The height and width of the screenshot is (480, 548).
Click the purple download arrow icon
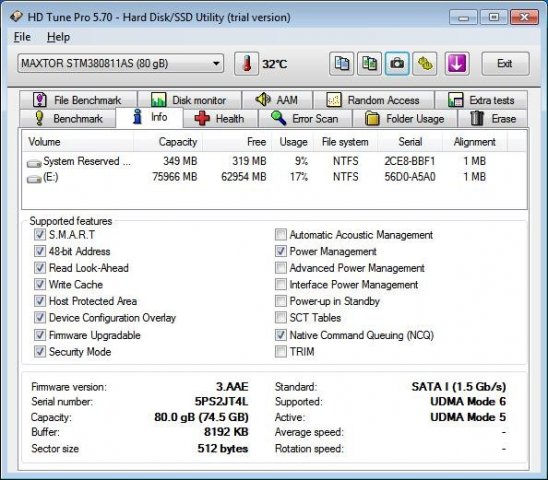tap(457, 64)
